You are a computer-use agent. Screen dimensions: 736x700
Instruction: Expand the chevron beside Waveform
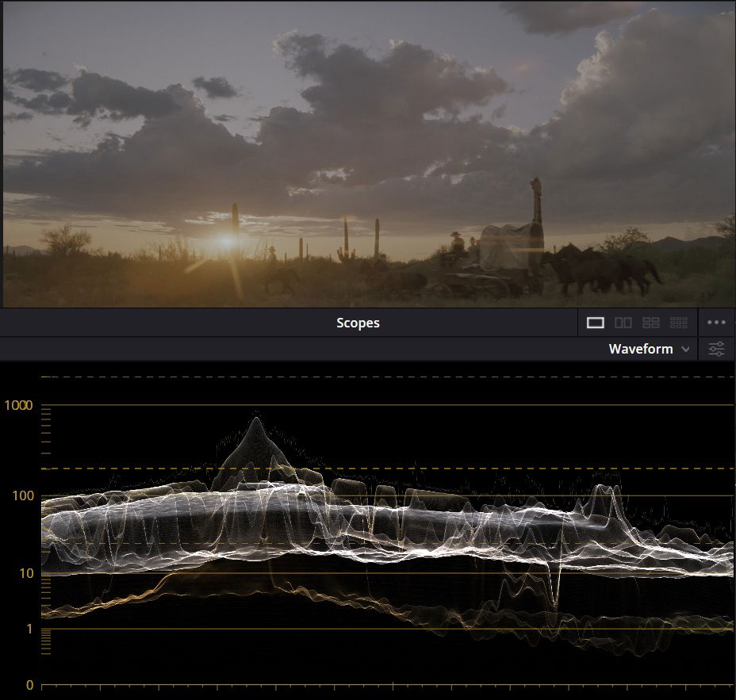(685, 350)
